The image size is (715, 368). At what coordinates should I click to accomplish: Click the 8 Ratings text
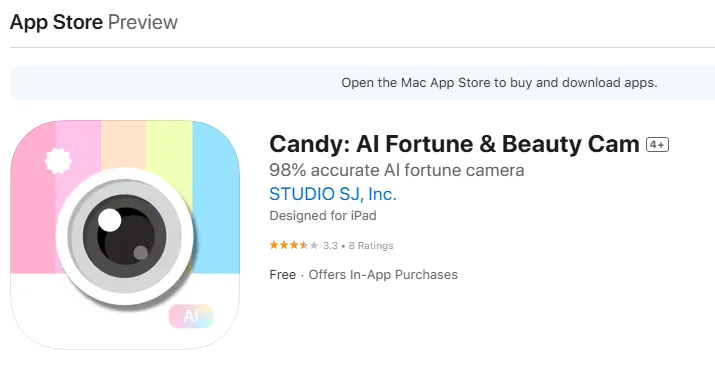pos(371,245)
